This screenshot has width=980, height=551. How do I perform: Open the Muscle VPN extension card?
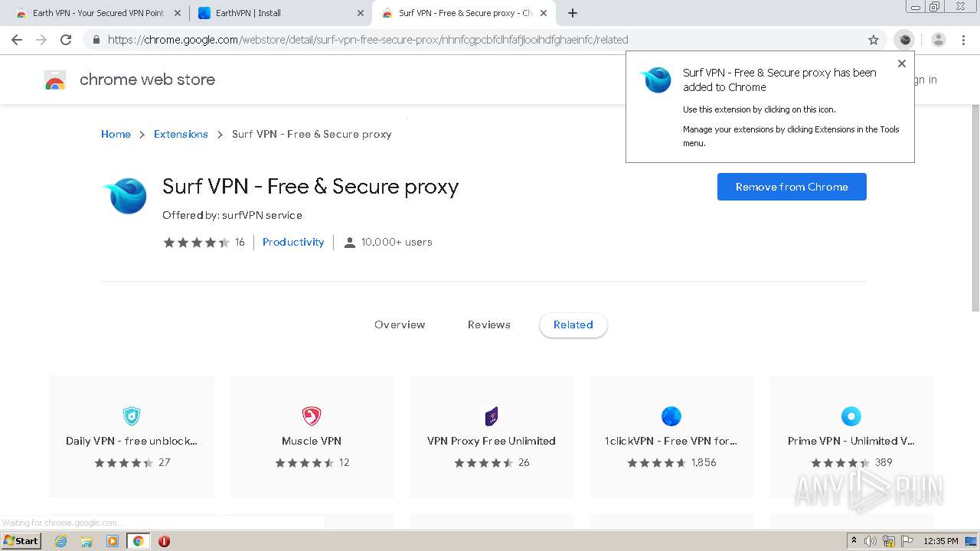pyautogui.click(x=312, y=437)
